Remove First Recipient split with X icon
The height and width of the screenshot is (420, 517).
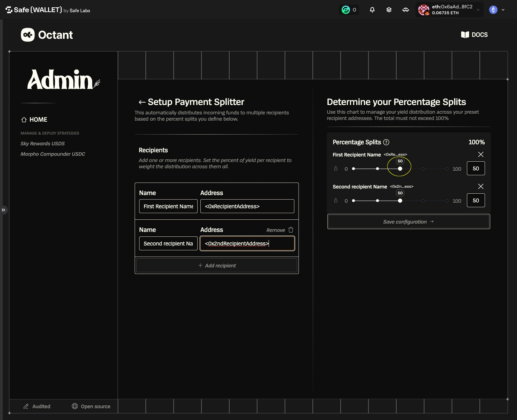click(481, 154)
